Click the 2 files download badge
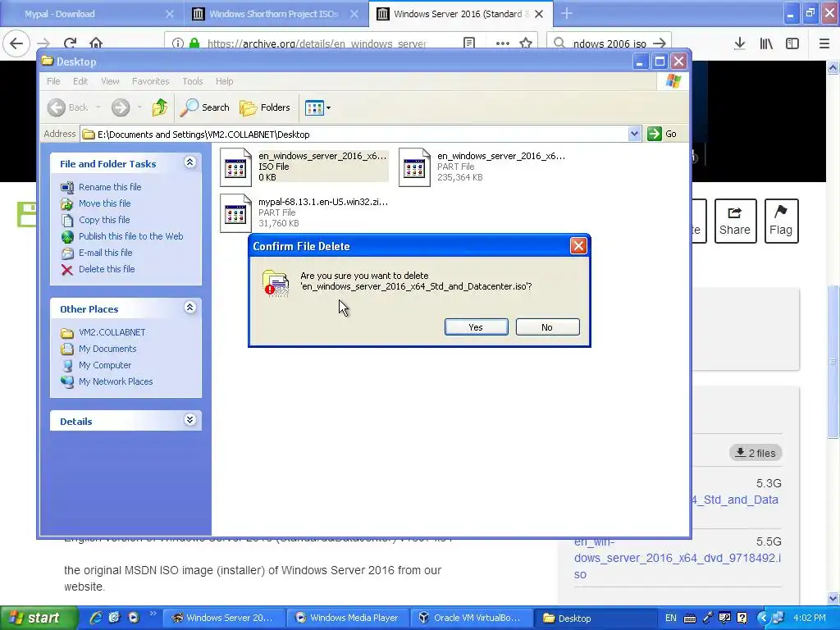Viewport: 840px width, 630px height. 756,453
